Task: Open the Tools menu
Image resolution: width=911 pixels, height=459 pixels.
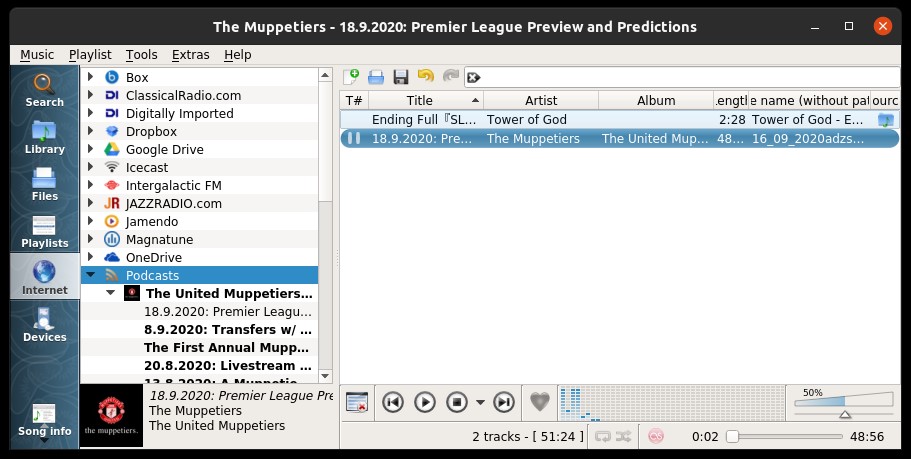Action: coord(141,55)
